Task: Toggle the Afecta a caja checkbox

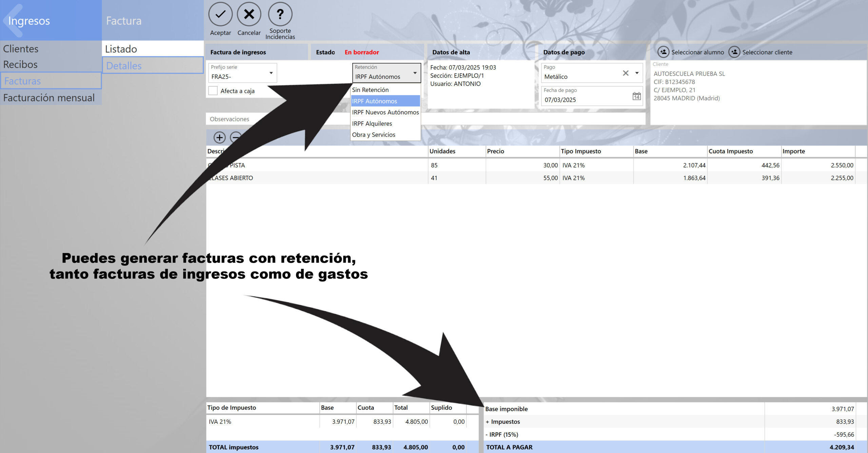Action: (213, 91)
